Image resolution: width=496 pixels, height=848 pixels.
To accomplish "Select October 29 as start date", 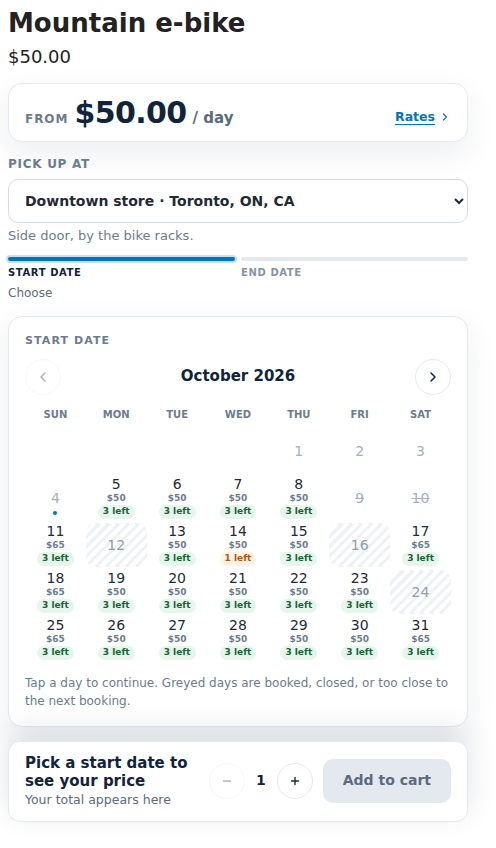I will pyautogui.click(x=299, y=639).
